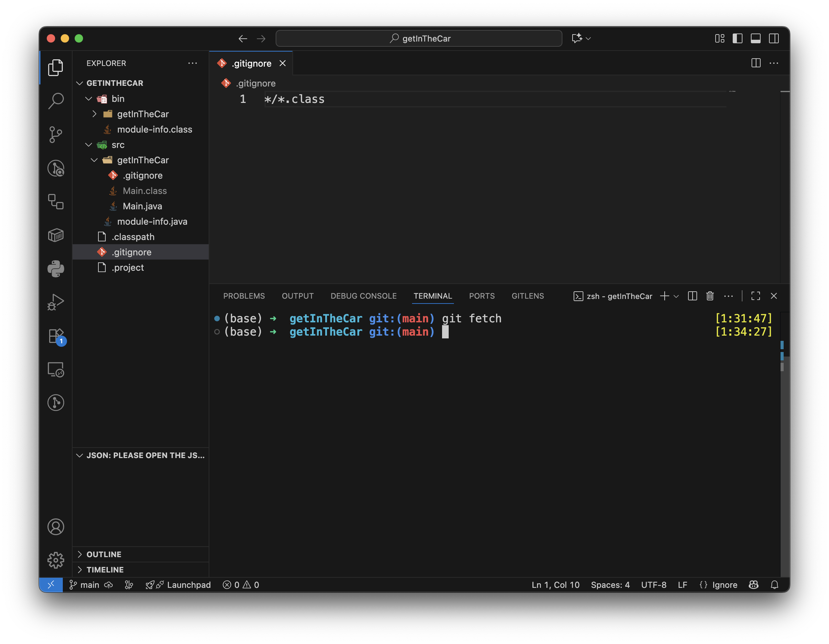Click the getInTheCar command center search field

tap(419, 38)
